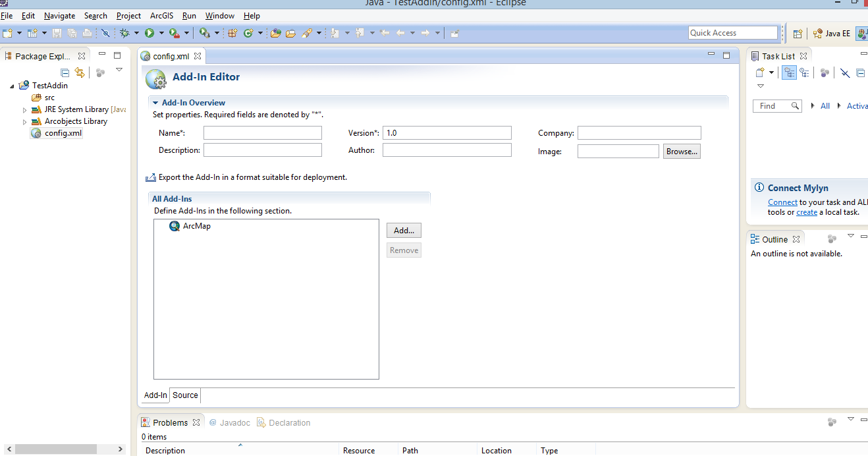Click the green Run button icon
The height and width of the screenshot is (456, 868).
click(x=149, y=33)
